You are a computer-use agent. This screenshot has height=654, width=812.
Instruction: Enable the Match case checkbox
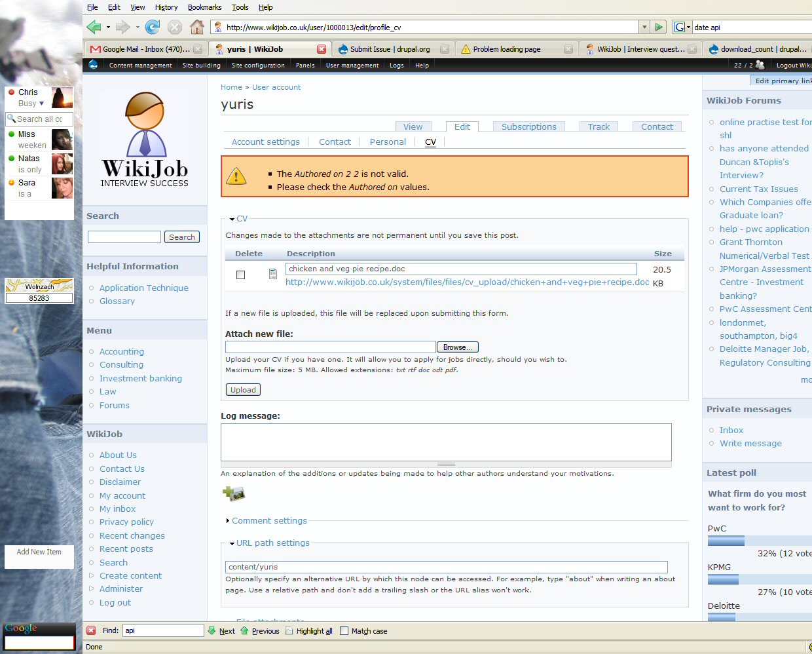click(x=344, y=631)
